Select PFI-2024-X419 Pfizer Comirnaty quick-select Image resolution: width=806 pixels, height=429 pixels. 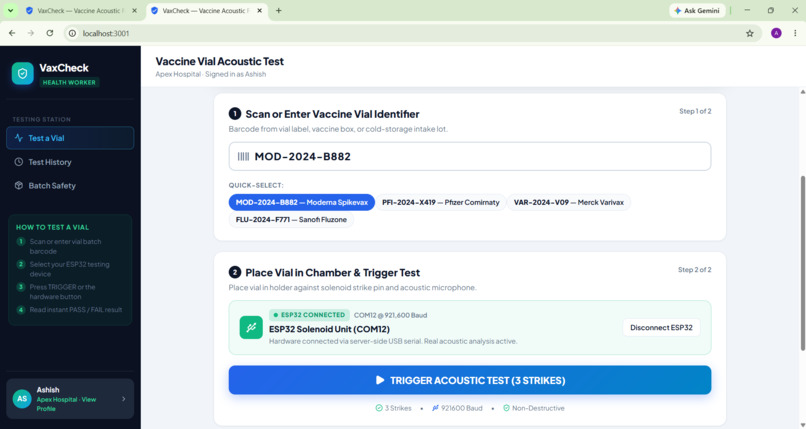click(441, 202)
